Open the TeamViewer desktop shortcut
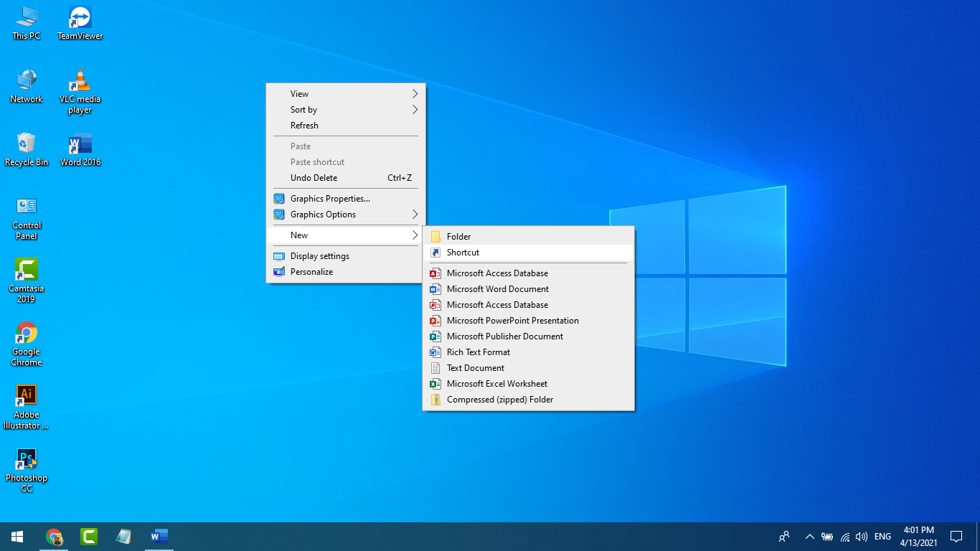 point(80,22)
